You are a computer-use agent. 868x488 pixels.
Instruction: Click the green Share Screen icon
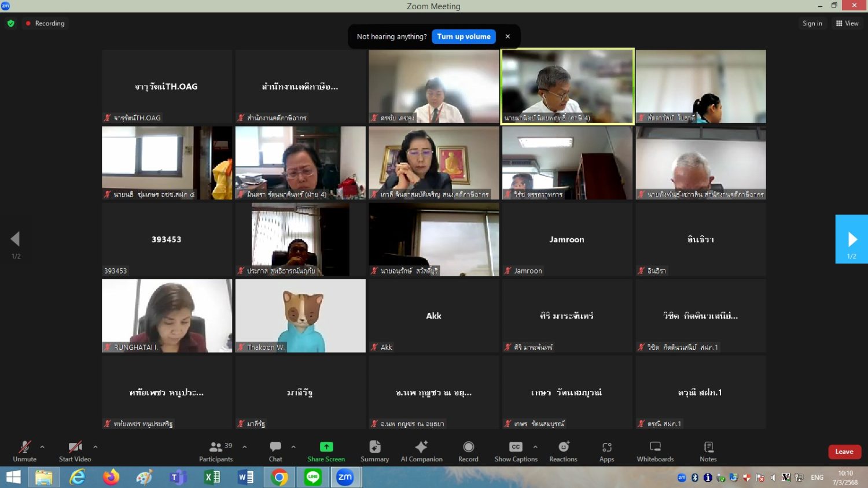pos(326,447)
